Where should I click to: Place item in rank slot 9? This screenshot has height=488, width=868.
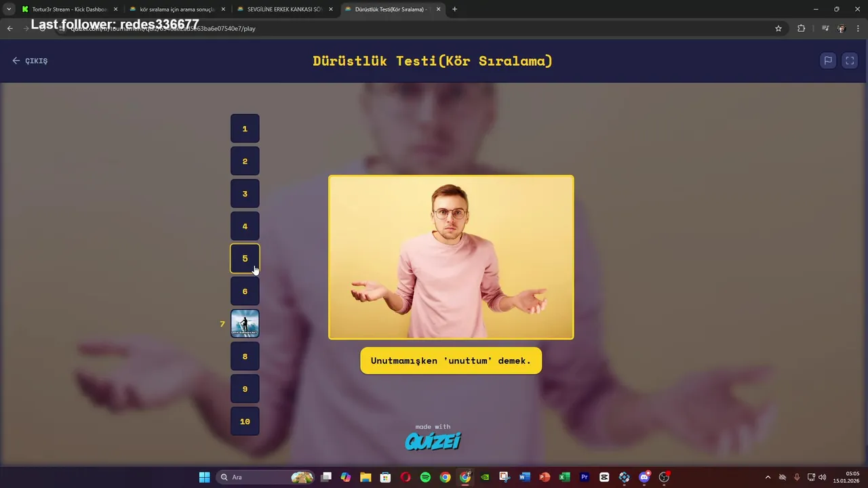tap(245, 389)
